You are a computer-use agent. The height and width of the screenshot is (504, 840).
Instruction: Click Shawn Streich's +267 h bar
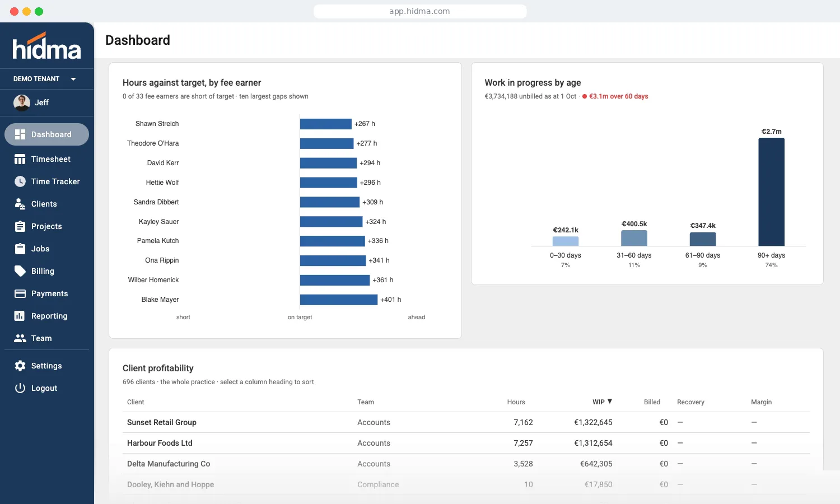tap(326, 124)
